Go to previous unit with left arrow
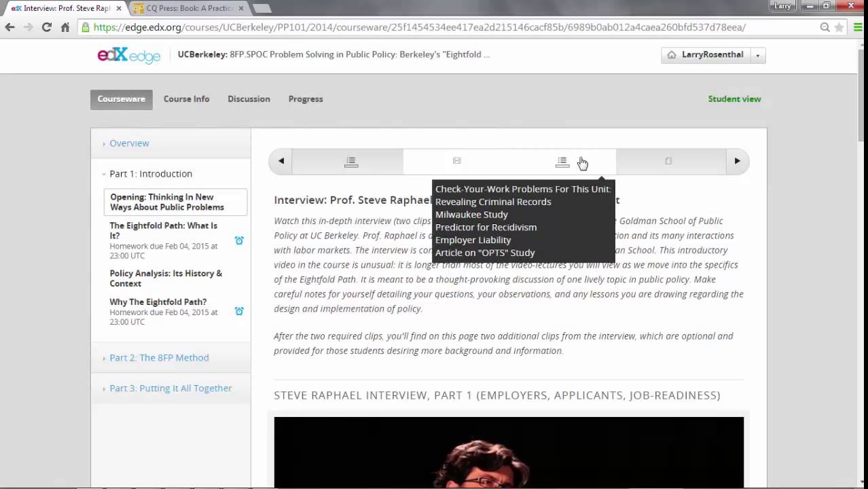This screenshot has width=868, height=489. (x=281, y=161)
